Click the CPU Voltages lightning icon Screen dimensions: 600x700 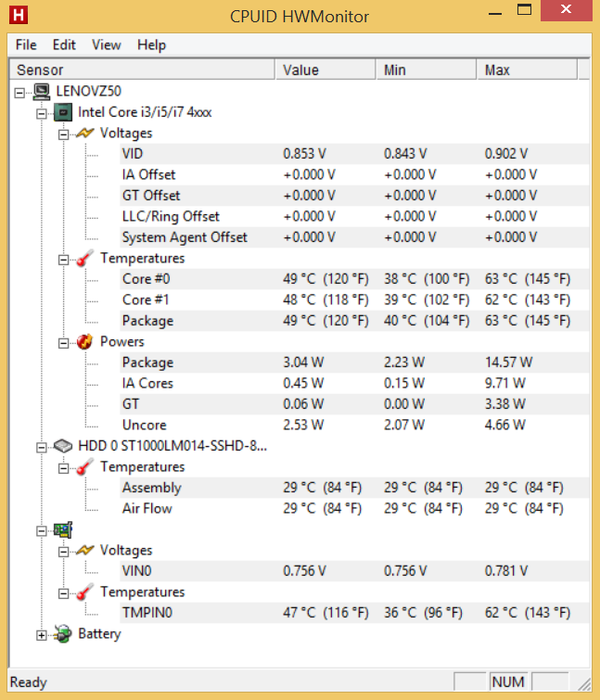point(85,134)
